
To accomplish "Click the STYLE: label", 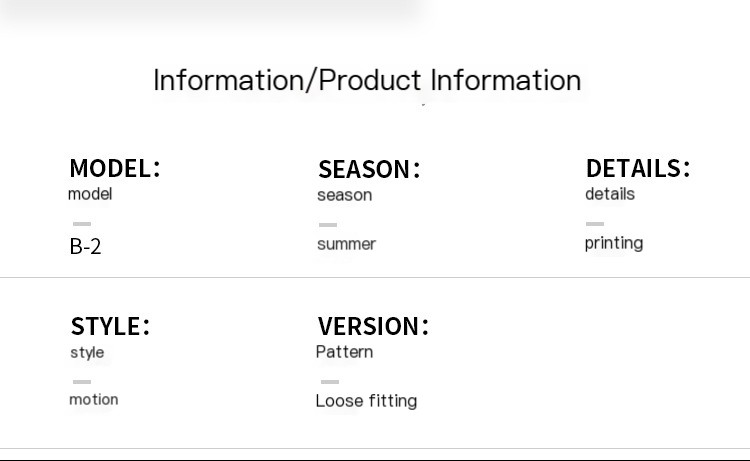I will (x=110, y=326).
